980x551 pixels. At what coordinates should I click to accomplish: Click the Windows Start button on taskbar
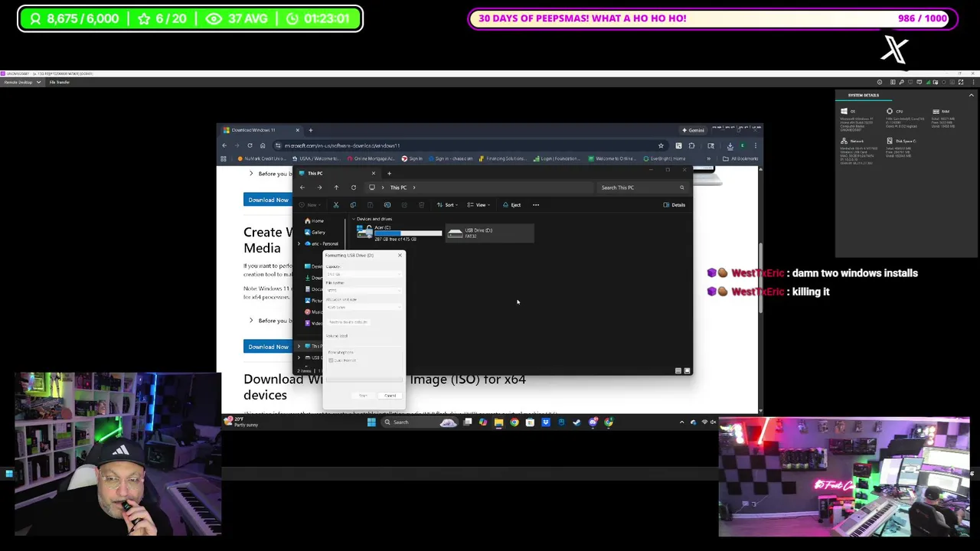click(371, 422)
